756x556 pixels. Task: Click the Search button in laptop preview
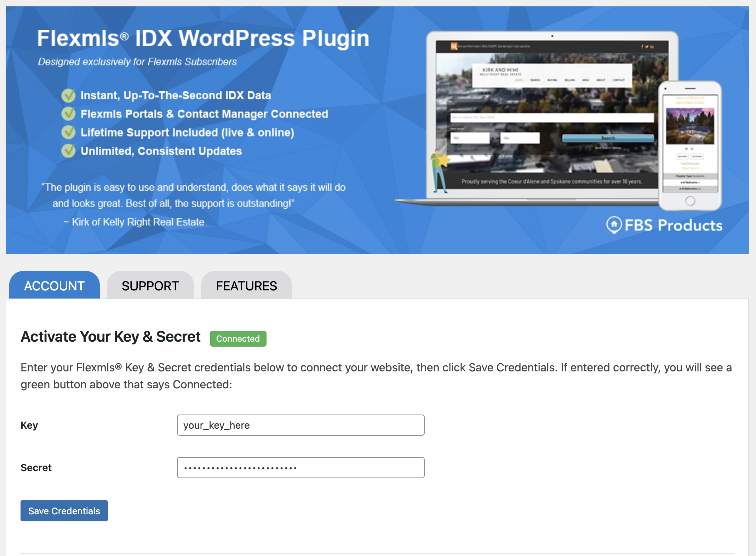coord(608,138)
